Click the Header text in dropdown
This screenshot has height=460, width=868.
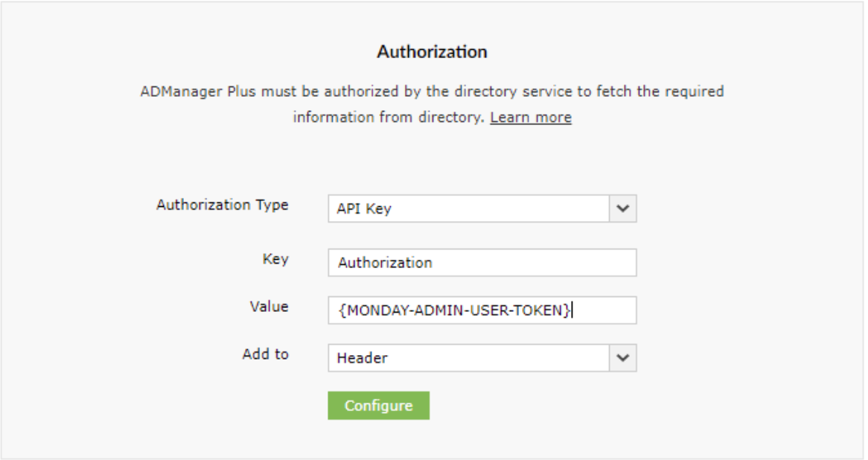coord(362,358)
